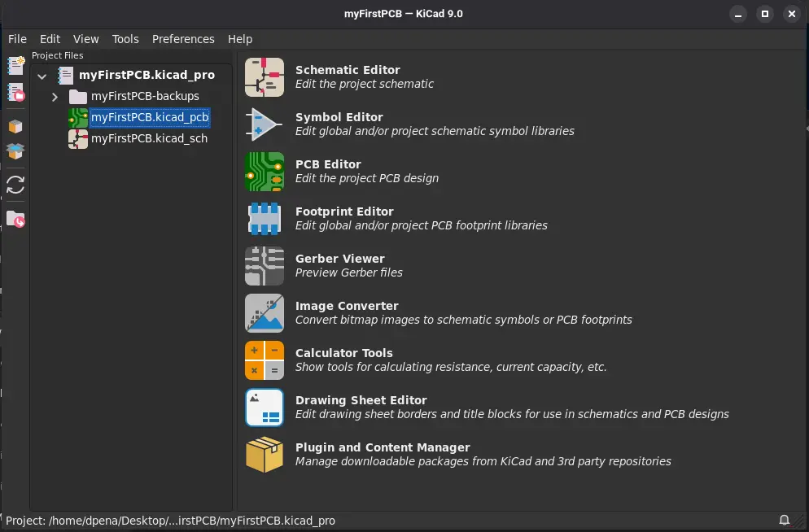Launch the Footprint Editor

(344, 218)
